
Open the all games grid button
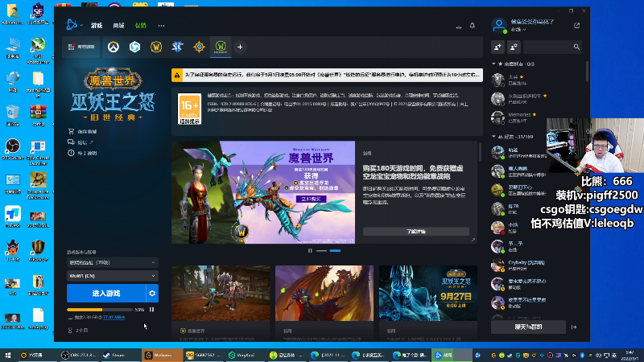81,47
